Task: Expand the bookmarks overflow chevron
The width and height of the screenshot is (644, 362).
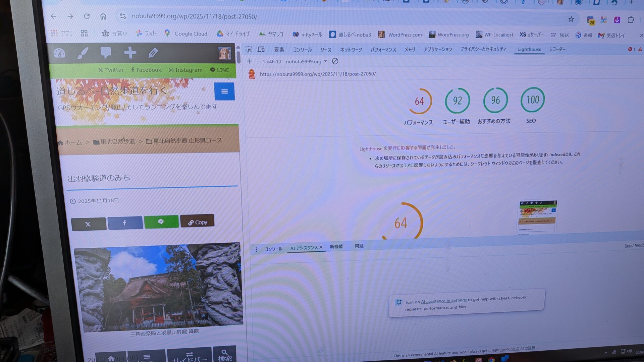Action: (641, 35)
